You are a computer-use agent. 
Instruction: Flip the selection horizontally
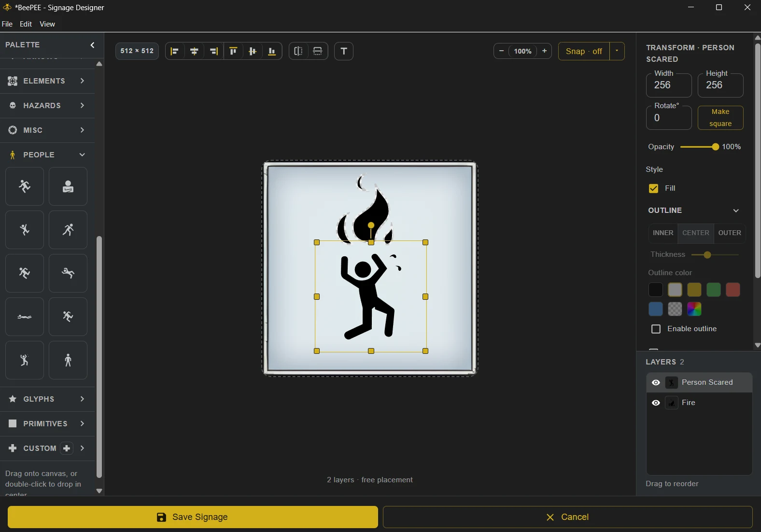click(298, 51)
